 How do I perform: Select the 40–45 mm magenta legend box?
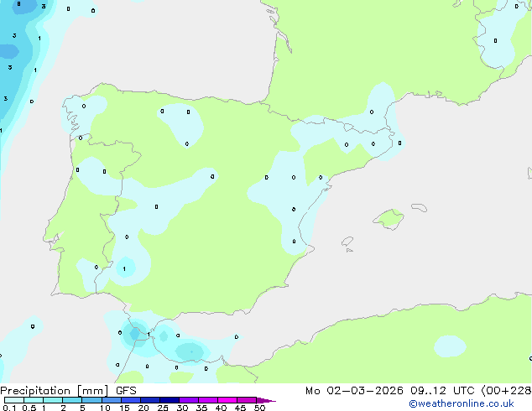227,400
